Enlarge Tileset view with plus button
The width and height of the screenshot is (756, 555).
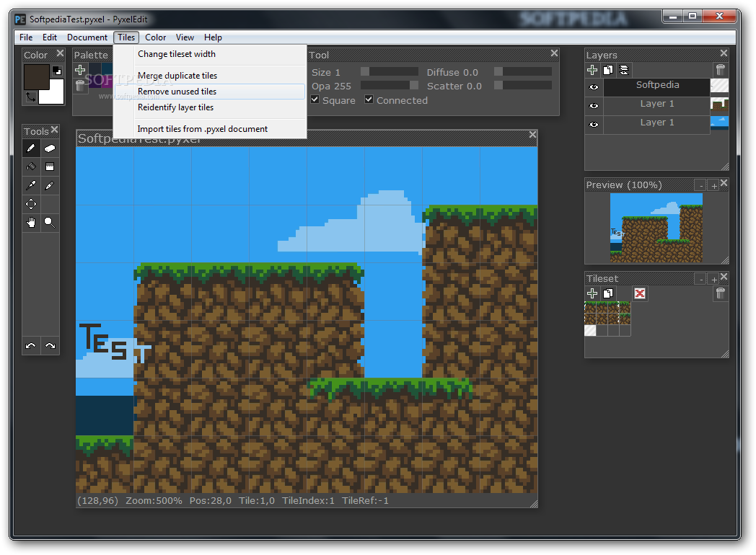point(714,279)
